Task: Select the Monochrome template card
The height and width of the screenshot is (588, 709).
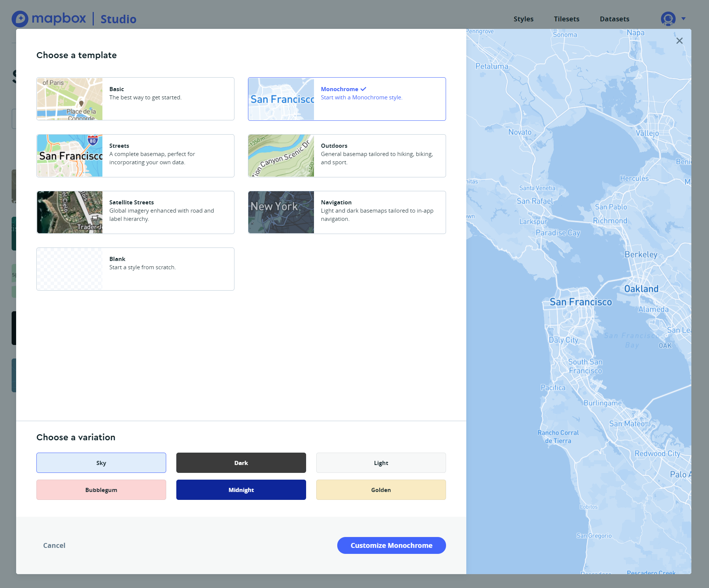Action: 347,99
